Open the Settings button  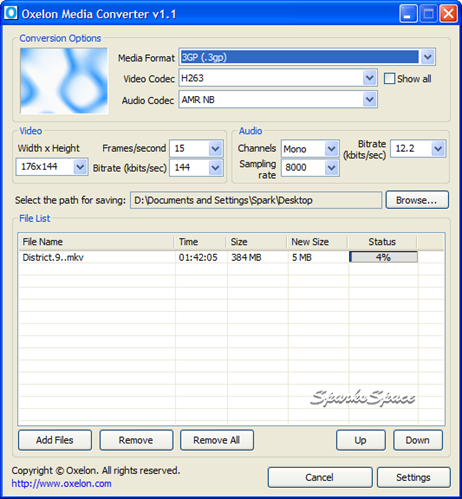[x=414, y=477]
